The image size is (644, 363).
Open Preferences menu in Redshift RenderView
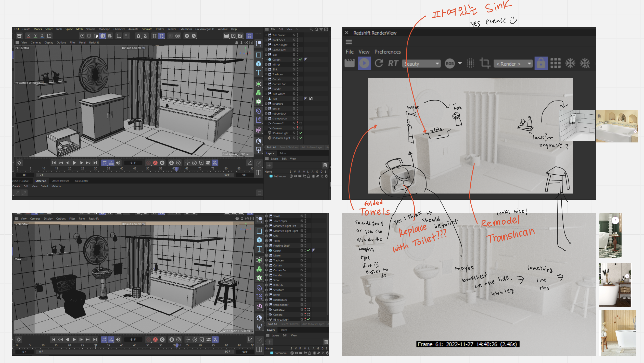388,52
